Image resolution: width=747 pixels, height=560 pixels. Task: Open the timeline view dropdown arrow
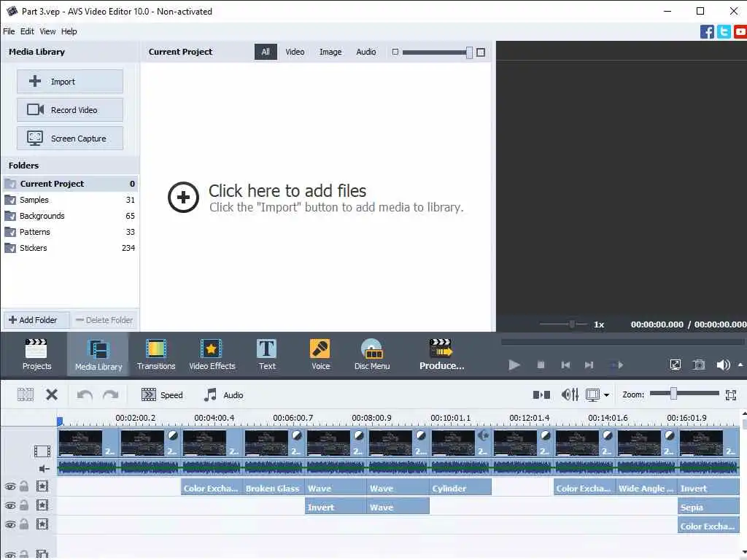tap(606, 395)
